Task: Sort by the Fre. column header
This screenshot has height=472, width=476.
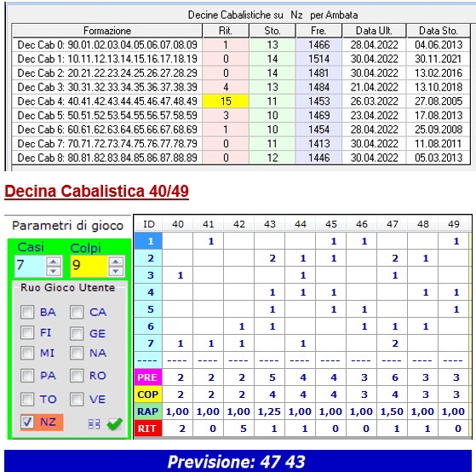Action: coord(319,31)
